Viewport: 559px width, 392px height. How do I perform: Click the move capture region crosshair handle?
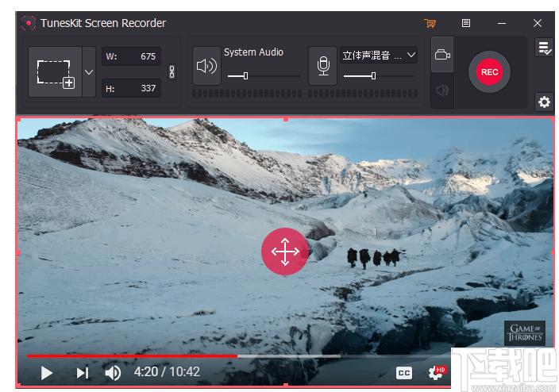point(285,252)
